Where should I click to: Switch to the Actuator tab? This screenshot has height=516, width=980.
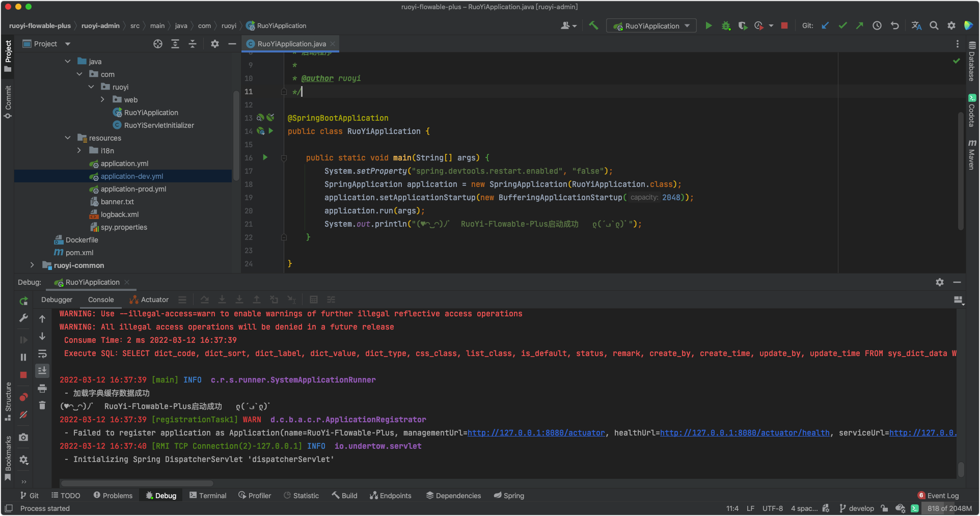coord(149,300)
